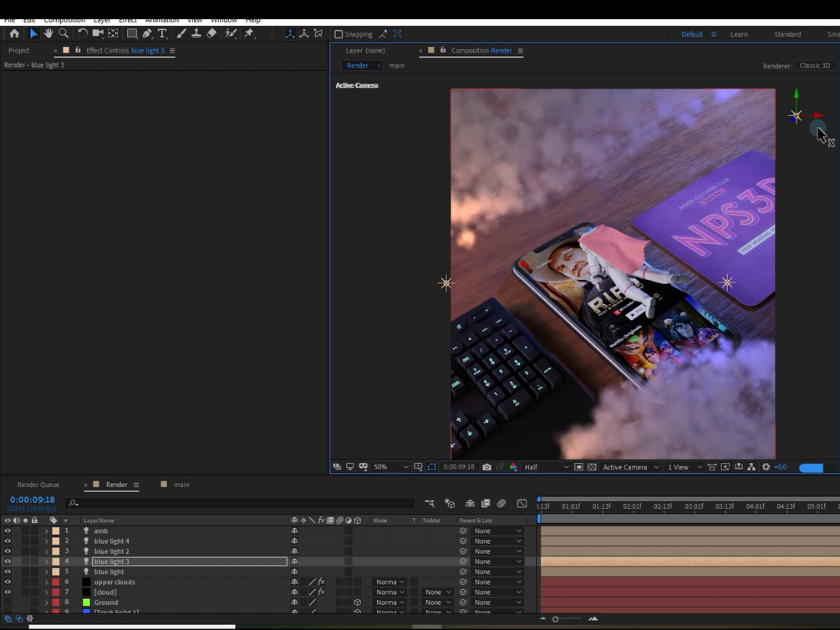Open the Half resolution dropdown

point(546,467)
